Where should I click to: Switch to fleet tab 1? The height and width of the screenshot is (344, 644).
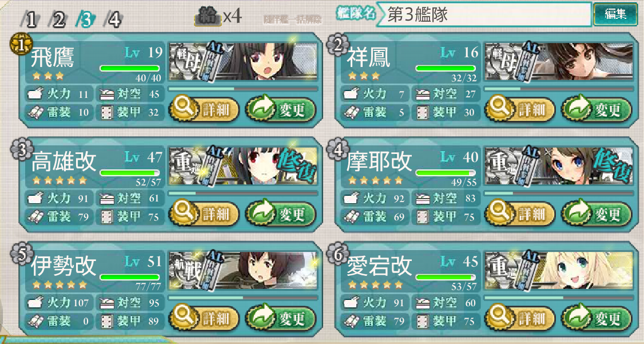[x=30, y=19]
